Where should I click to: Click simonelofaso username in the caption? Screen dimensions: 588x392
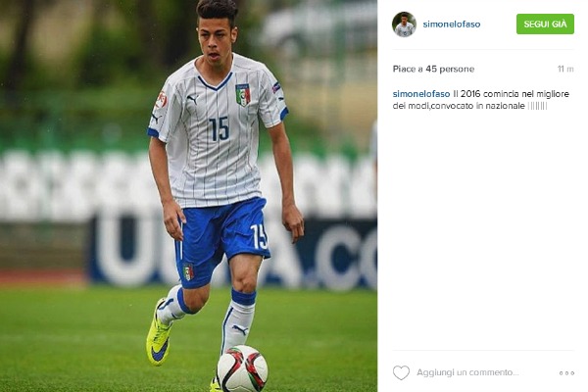click(x=421, y=94)
